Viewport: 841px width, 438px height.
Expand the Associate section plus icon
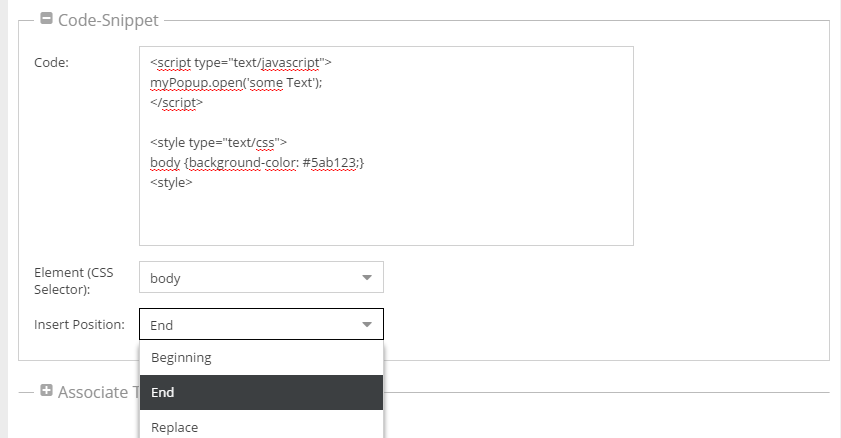(x=46, y=391)
